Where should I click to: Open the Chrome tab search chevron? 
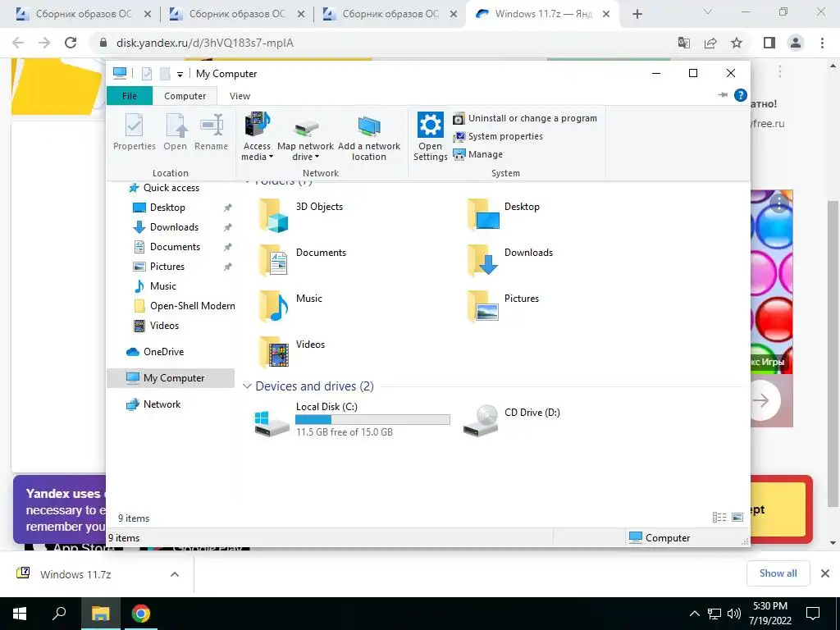(x=708, y=11)
